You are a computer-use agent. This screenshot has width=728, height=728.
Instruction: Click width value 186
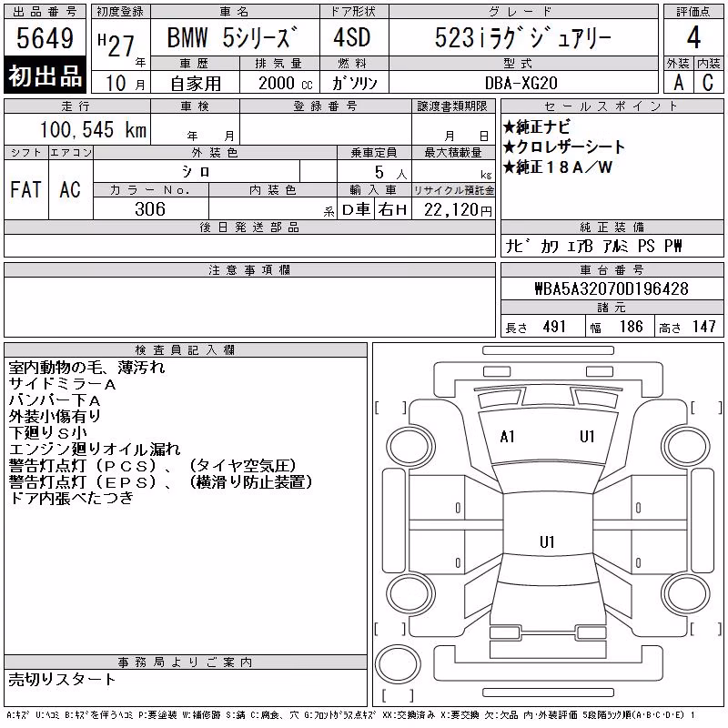632,327
